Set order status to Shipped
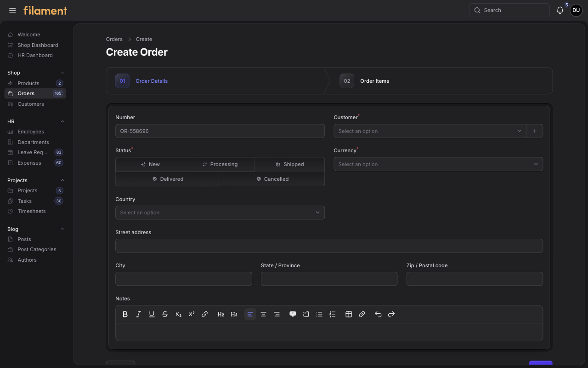This screenshot has width=588, height=368. [290, 164]
